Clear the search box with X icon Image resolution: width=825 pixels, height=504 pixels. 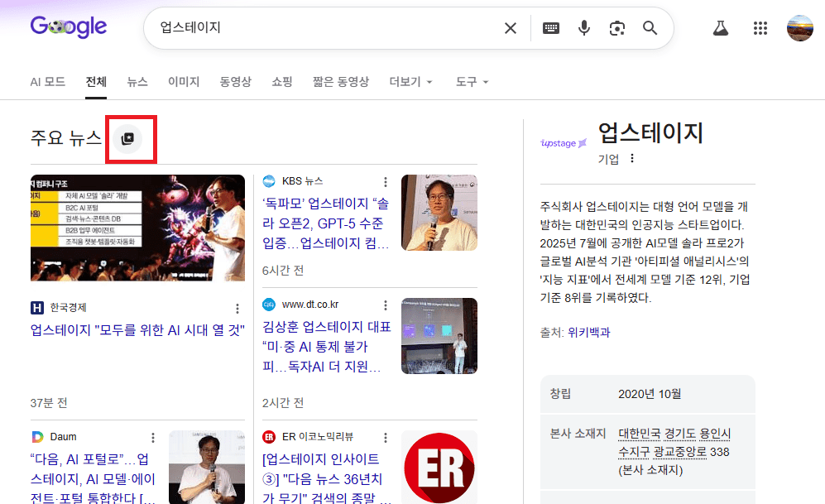511,28
